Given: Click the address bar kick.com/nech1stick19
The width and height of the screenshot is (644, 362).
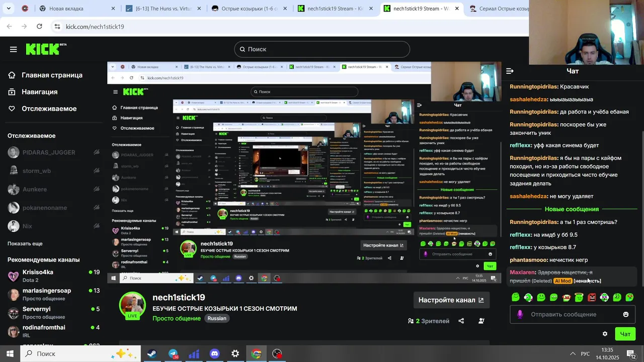Looking at the screenshot, I should click(x=95, y=26).
